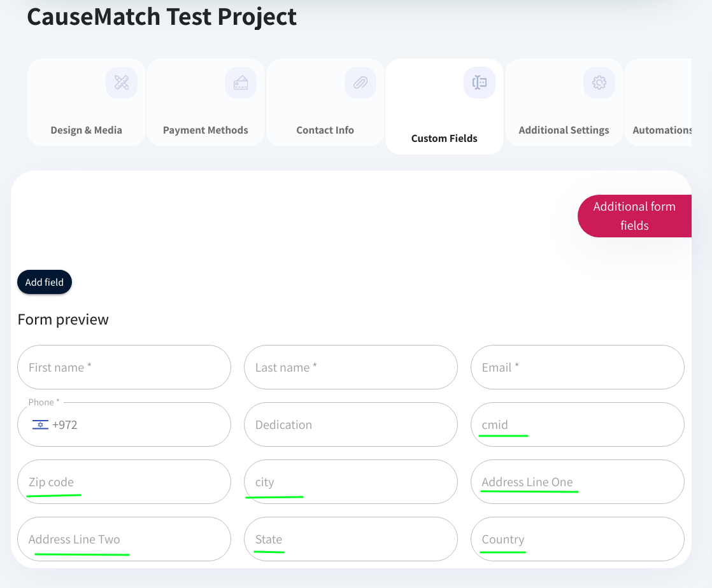Click into the city field
This screenshot has height=588, width=712.
[350, 482]
